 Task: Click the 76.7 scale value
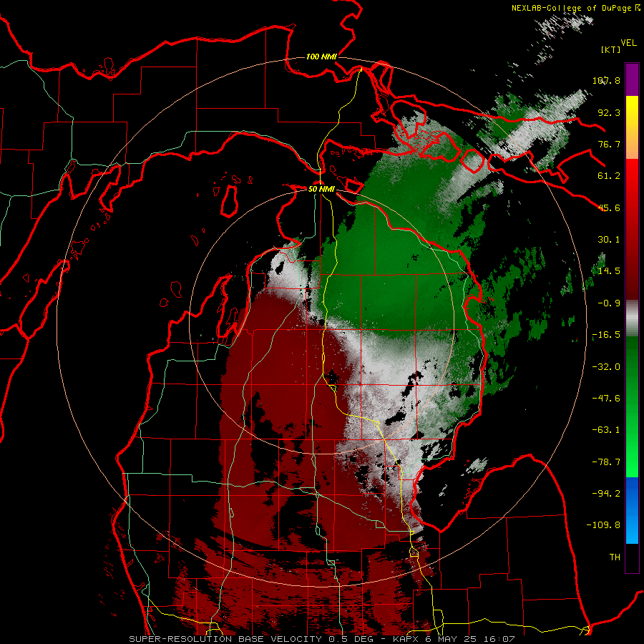tap(609, 144)
